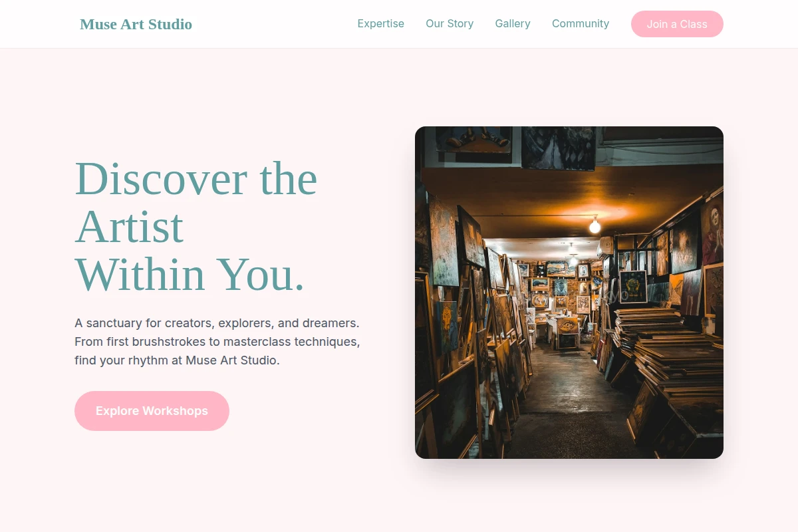Click the 'Discover the Artist Within You.' heading

click(x=196, y=226)
